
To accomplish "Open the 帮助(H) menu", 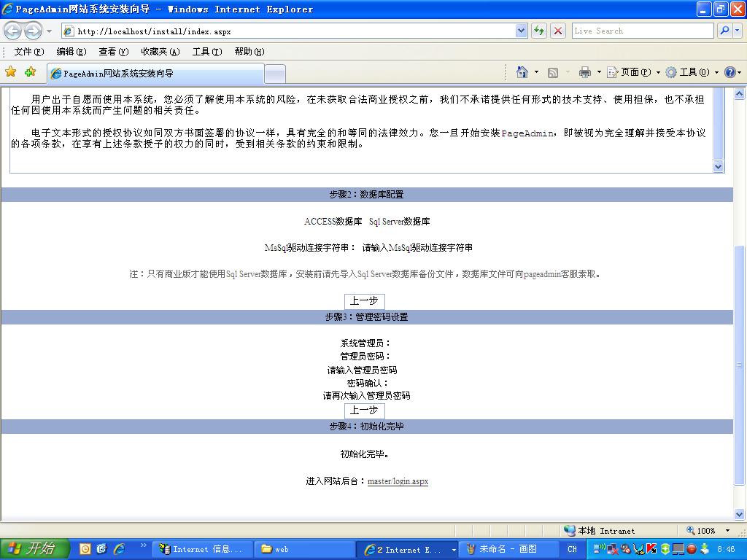I will pos(249,52).
